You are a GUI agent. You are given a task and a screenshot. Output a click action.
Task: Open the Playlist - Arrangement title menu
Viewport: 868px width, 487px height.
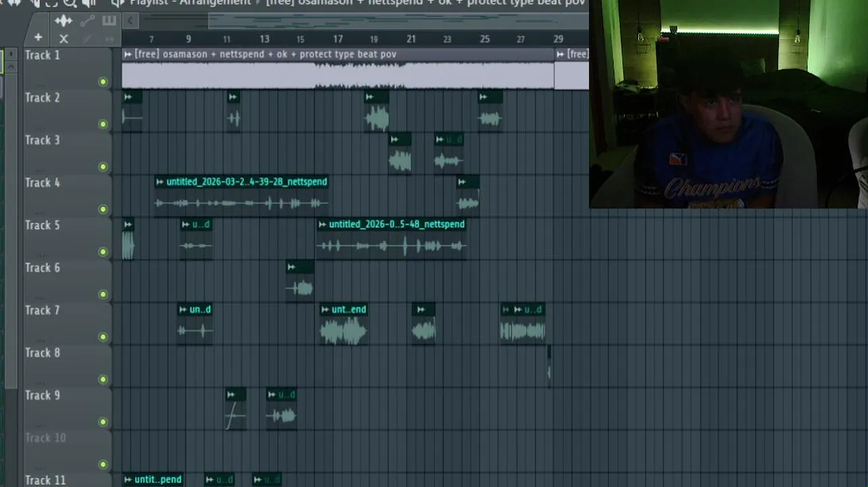[191, 3]
